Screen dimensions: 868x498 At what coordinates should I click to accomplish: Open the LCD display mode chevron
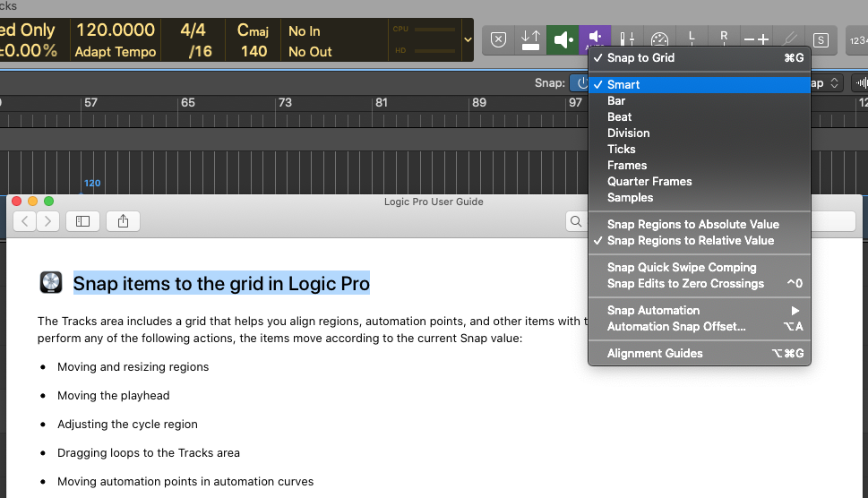click(468, 39)
